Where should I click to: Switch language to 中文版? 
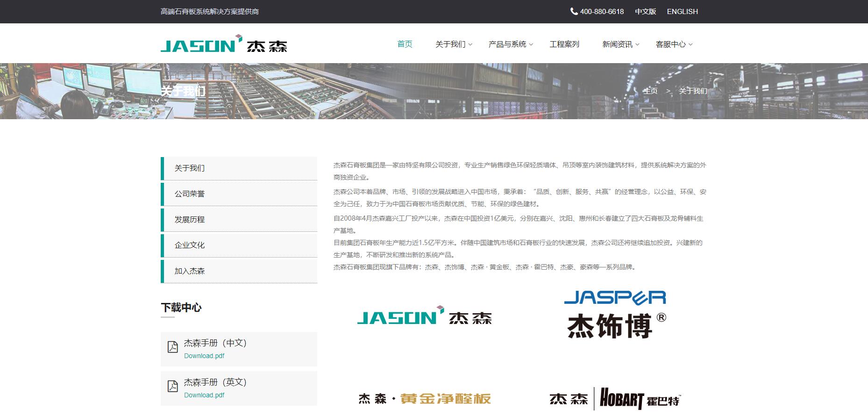[645, 11]
